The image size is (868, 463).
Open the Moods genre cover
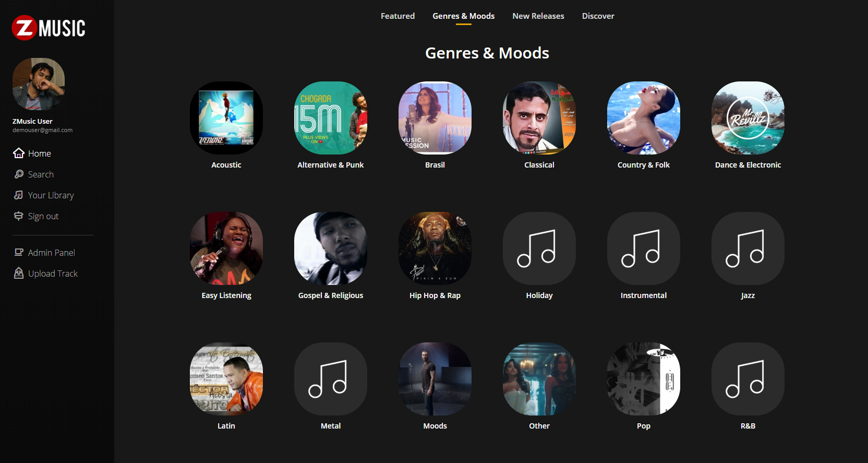[435, 379]
